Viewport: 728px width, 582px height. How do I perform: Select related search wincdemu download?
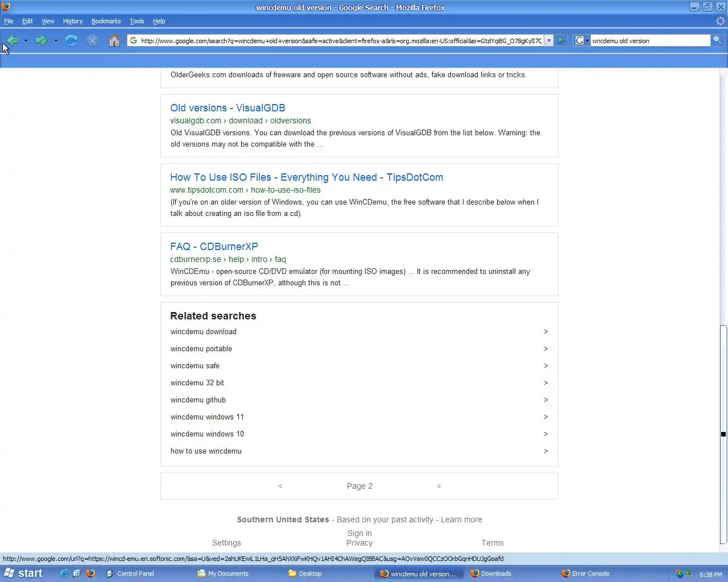(203, 332)
